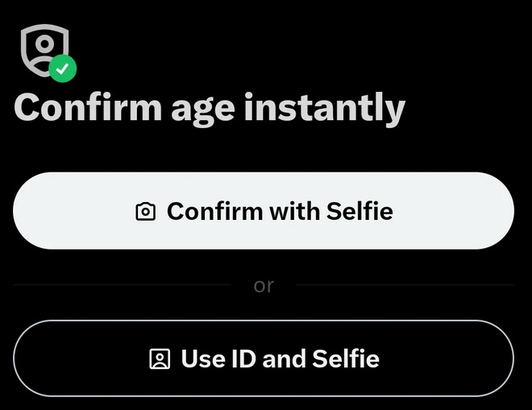The image size is (532, 410).
Task: Click the word 'Confirm' in the heading
Action: [x=88, y=106]
